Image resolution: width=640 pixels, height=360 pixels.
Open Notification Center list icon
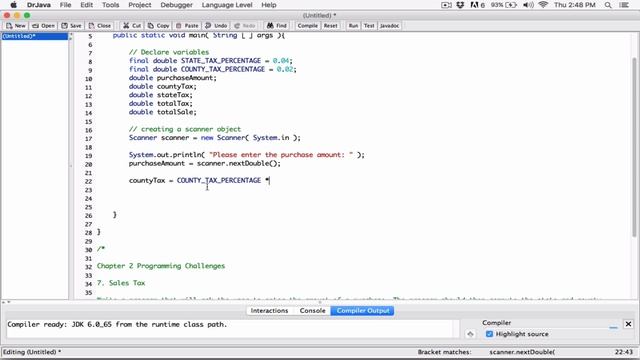click(624, 5)
